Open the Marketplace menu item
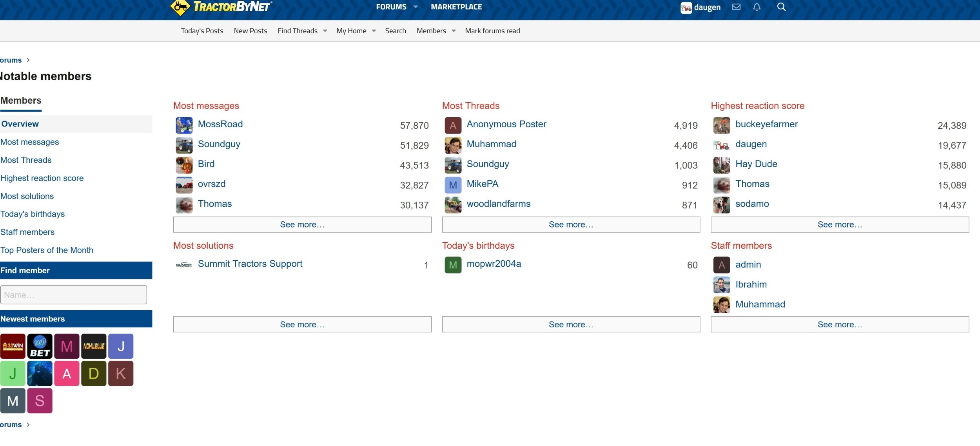Image resolution: width=980 pixels, height=446 pixels. (x=456, y=7)
